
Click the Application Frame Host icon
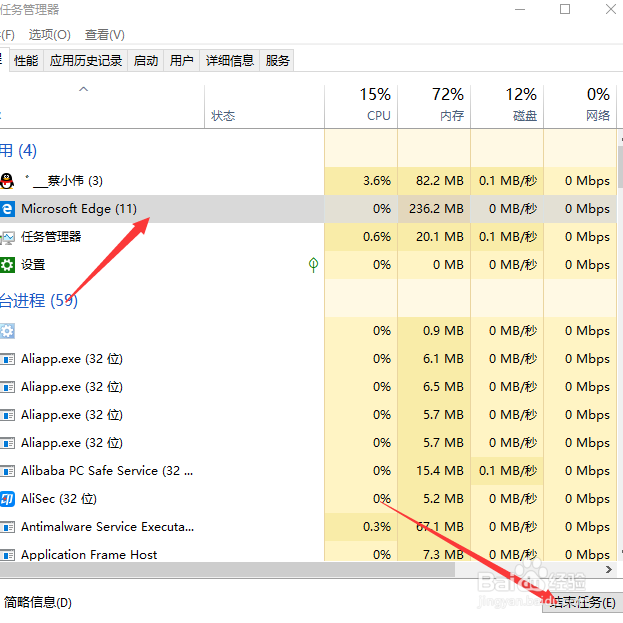(x=7, y=555)
